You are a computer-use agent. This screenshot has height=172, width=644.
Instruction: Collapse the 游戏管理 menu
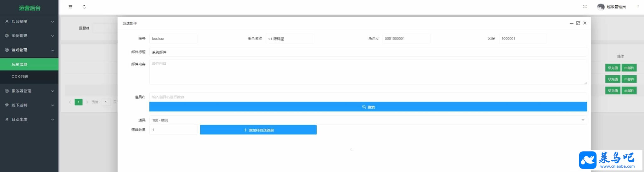tap(29, 50)
